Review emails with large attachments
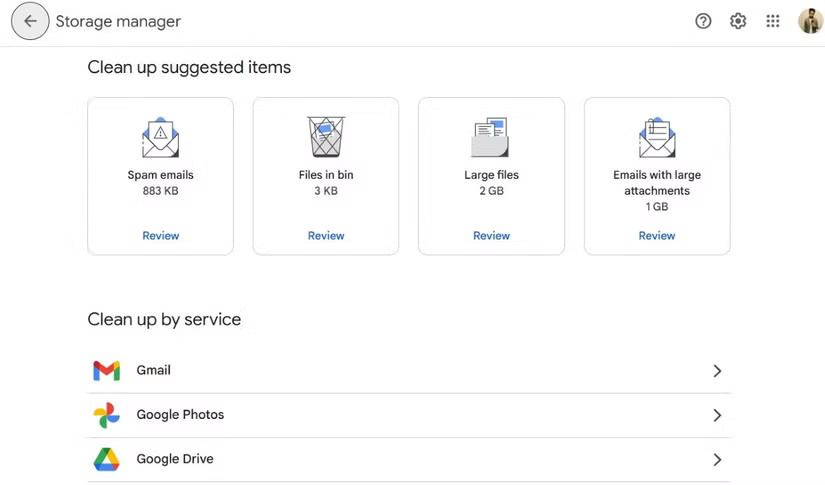The width and height of the screenshot is (825, 485). click(x=657, y=236)
